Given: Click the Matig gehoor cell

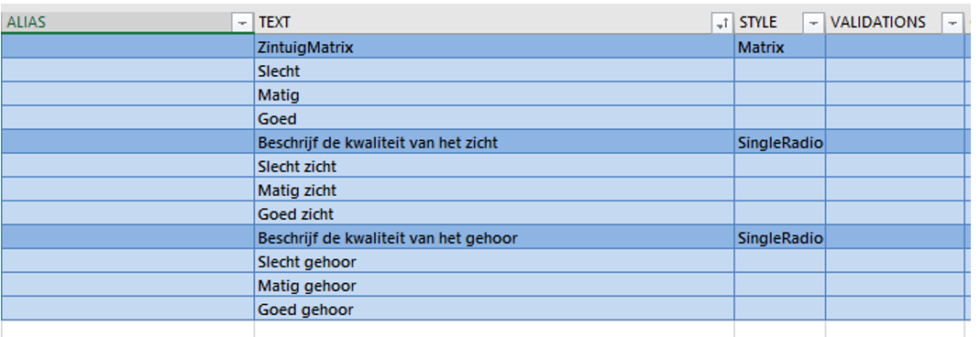Looking at the screenshot, I should (x=494, y=285).
